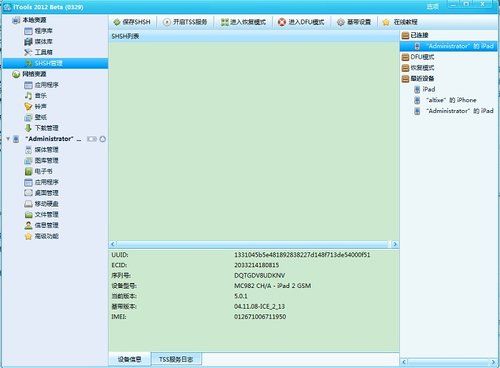The height and width of the screenshot is (368, 500).
Task: Open 下载管理 download manager
Action: (41, 128)
